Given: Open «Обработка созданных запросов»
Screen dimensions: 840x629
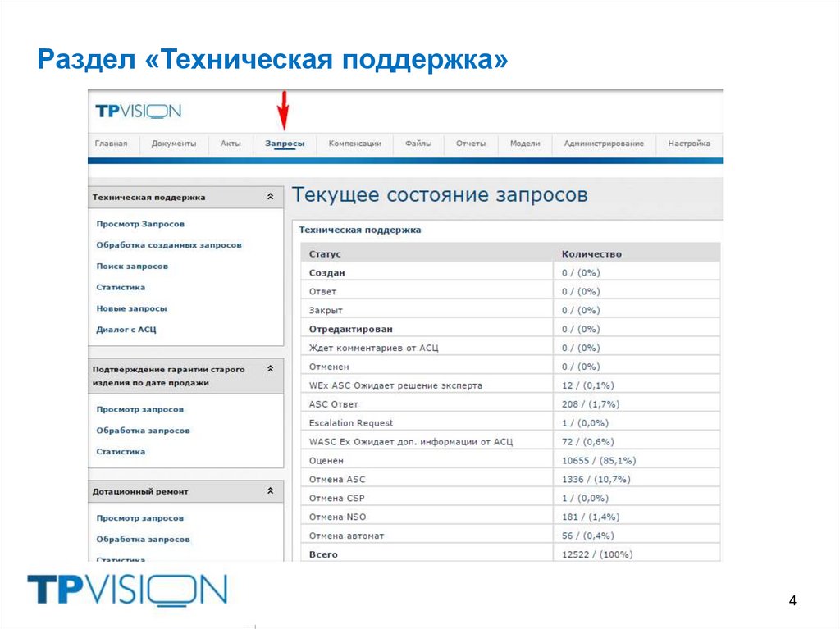Looking at the screenshot, I should (x=170, y=244).
